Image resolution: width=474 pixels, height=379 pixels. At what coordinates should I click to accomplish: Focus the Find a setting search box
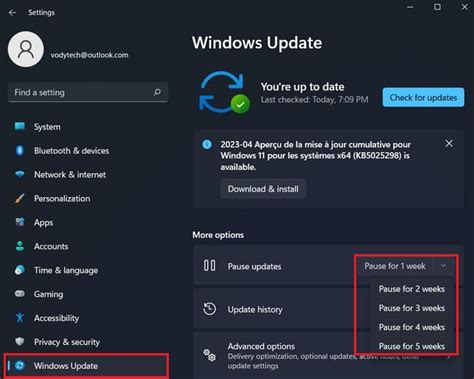click(88, 92)
